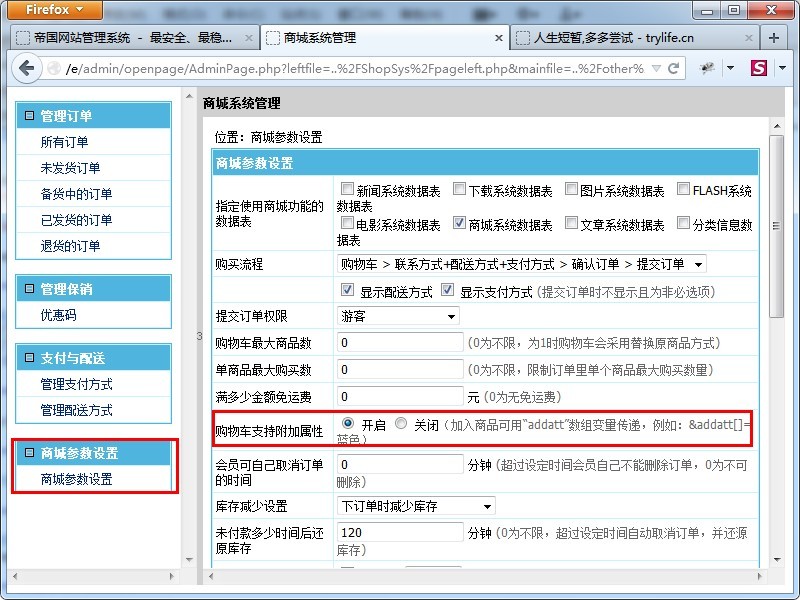Click 购物车最大商品数 input field

click(x=400, y=342)
